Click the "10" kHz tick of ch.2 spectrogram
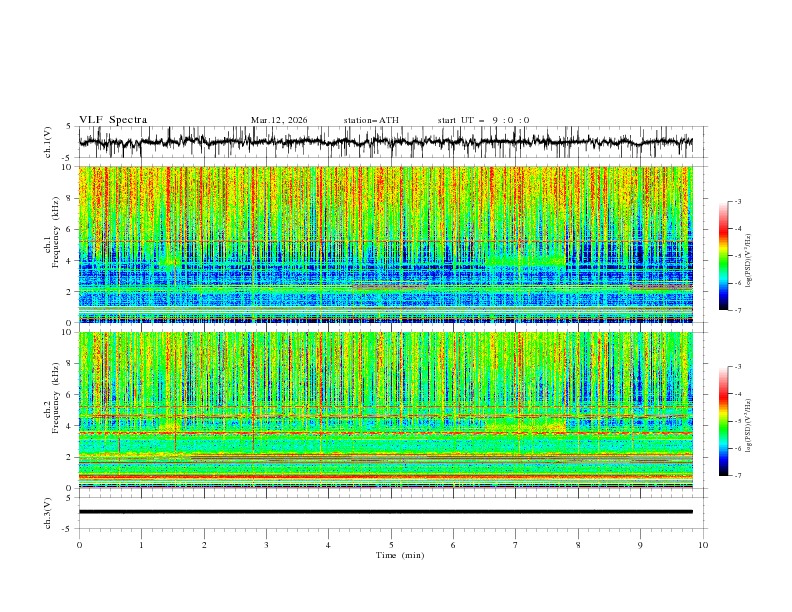Screen dimensions: 792x612 click(x=68, y=332)
